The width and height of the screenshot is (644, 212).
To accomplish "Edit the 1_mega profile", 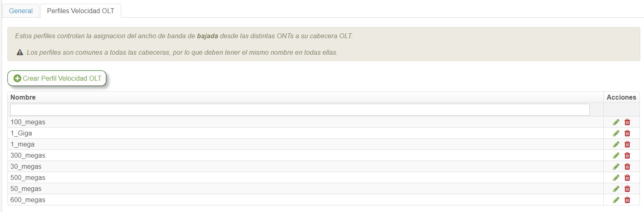I will point(616,144).
